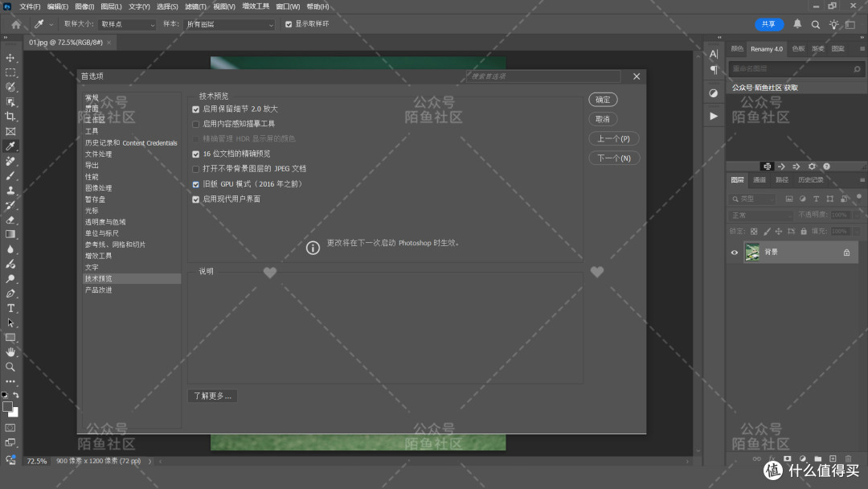Select the Renamy 4.0 tab
The image size is (868, 489).
click(x=767, y=49)
